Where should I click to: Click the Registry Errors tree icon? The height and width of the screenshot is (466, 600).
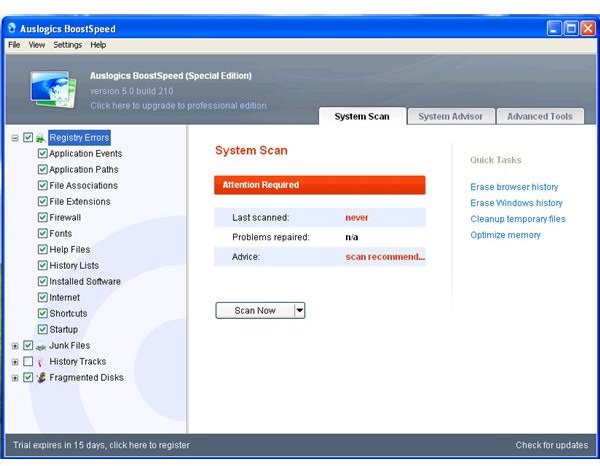(41, 138)
